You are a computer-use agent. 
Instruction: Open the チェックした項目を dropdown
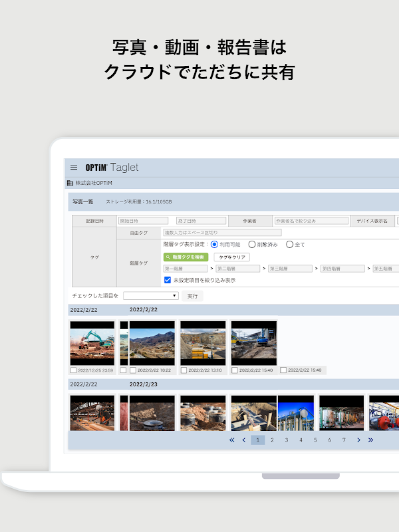click(x=150, y=295)
